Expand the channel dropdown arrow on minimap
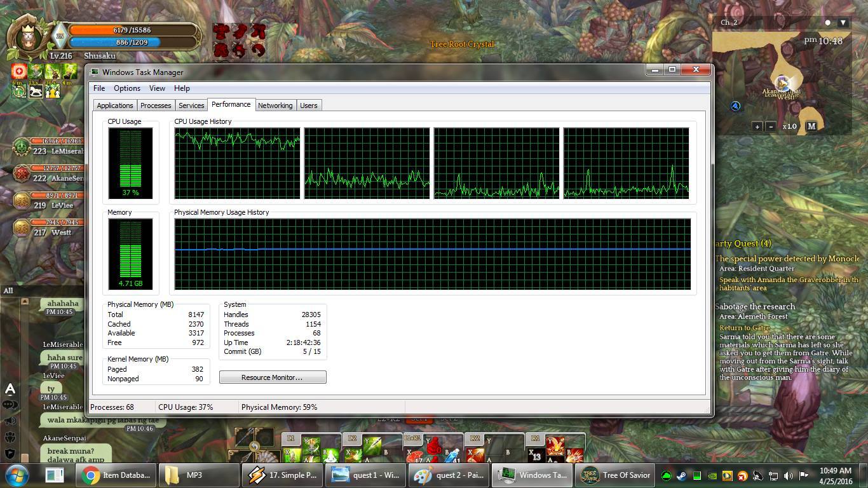This screenshot has height=488, width=868. click(843, 23)
